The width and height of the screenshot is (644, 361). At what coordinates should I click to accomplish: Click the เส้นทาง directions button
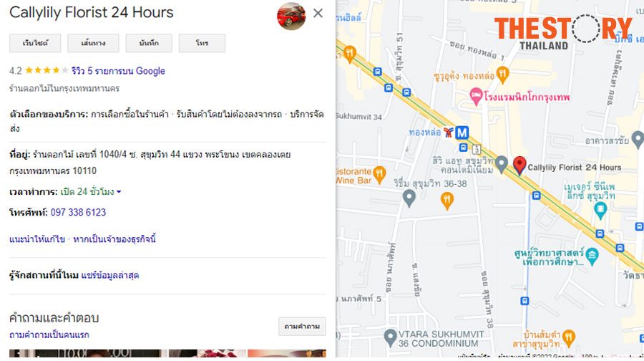[x=93, y=43]
